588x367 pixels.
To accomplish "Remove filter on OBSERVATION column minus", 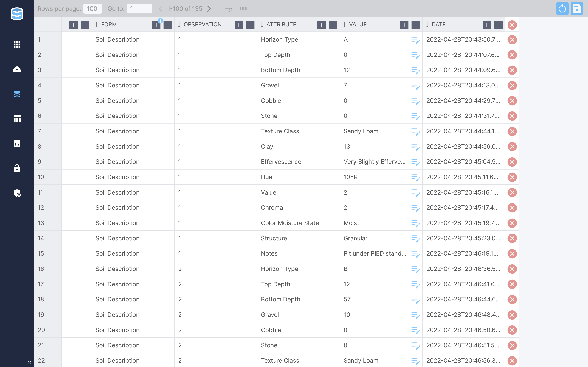I will [250, 25].
